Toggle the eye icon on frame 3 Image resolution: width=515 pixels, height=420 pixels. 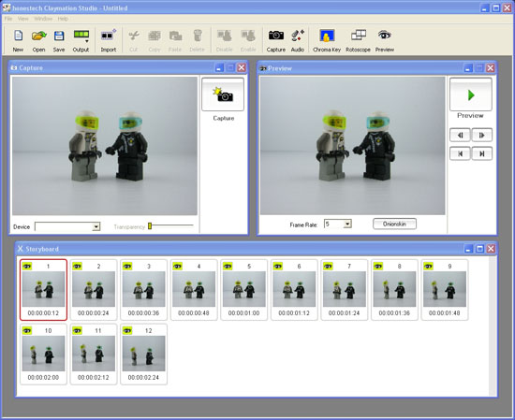point(127,266)
